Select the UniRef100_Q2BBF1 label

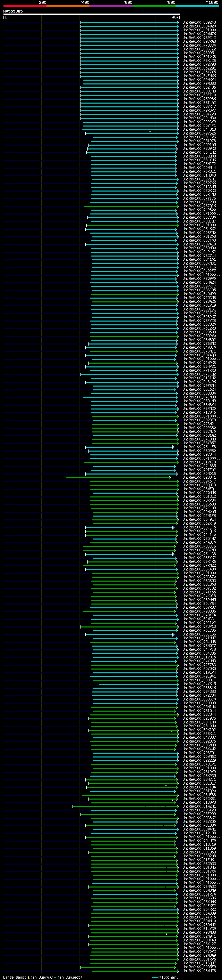(x=199, y=477)
